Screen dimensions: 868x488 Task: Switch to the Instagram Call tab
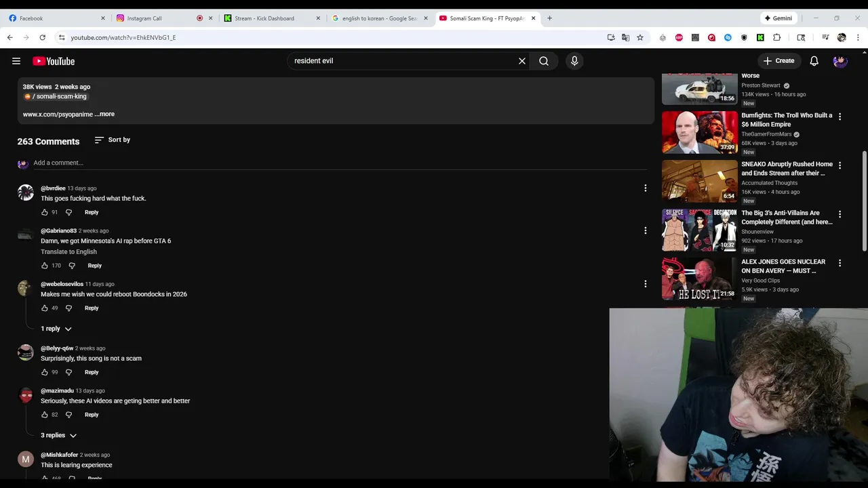tap(163, 18)
